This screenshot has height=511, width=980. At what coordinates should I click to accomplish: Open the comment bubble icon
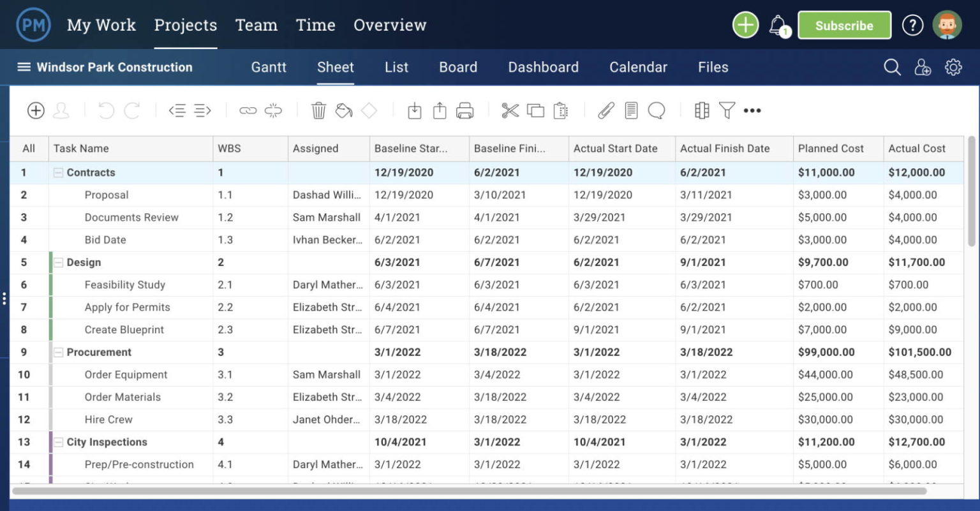pyautogui.click(x=657, y=110)
